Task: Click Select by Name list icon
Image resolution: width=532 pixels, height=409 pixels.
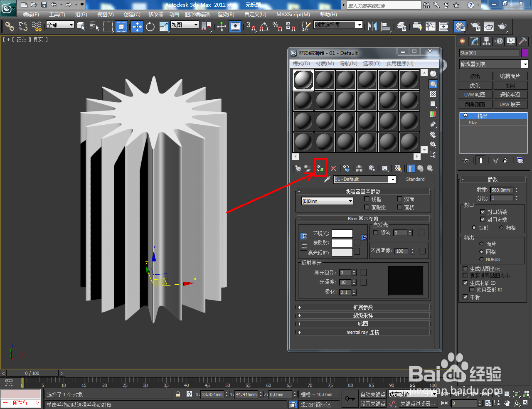Action: 94,27
